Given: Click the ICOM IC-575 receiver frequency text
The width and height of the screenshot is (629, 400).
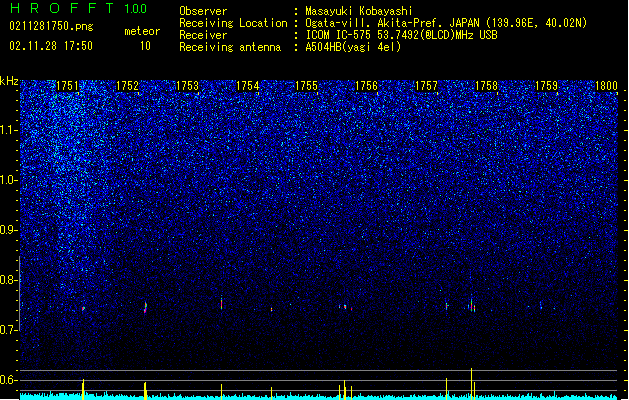Looking at the screenshot, I should pos(401,35).
